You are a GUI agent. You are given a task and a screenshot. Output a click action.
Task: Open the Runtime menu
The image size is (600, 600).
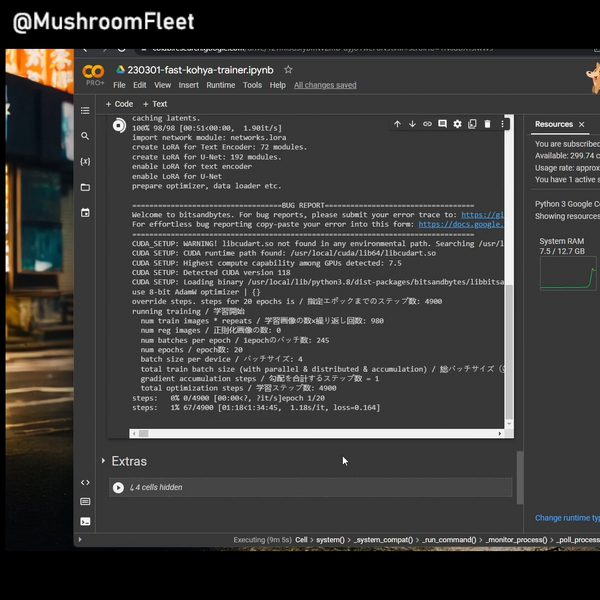[221, 85]
